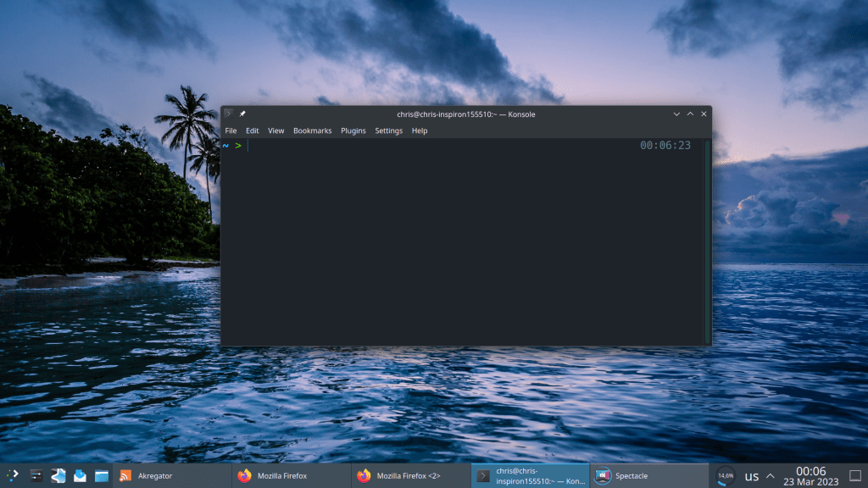Toggle the pin on all desktops button

coord(242,114)
